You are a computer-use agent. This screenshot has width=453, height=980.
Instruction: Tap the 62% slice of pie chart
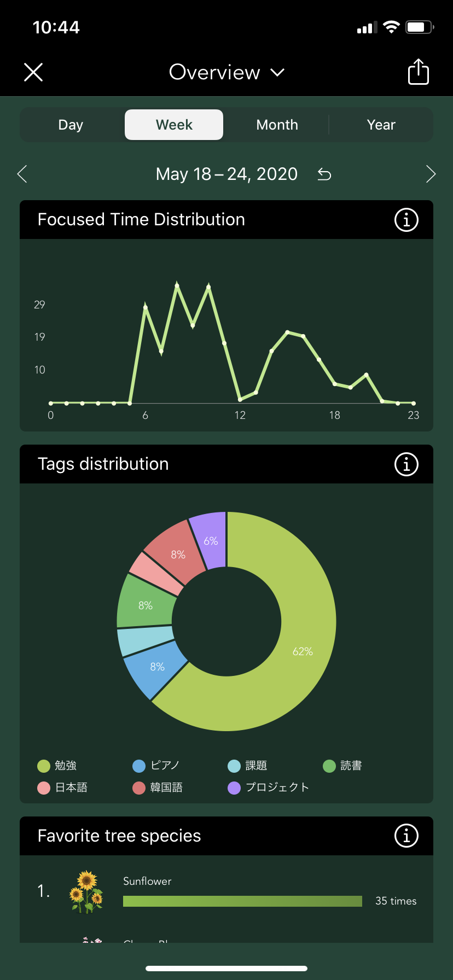point(303,651)
